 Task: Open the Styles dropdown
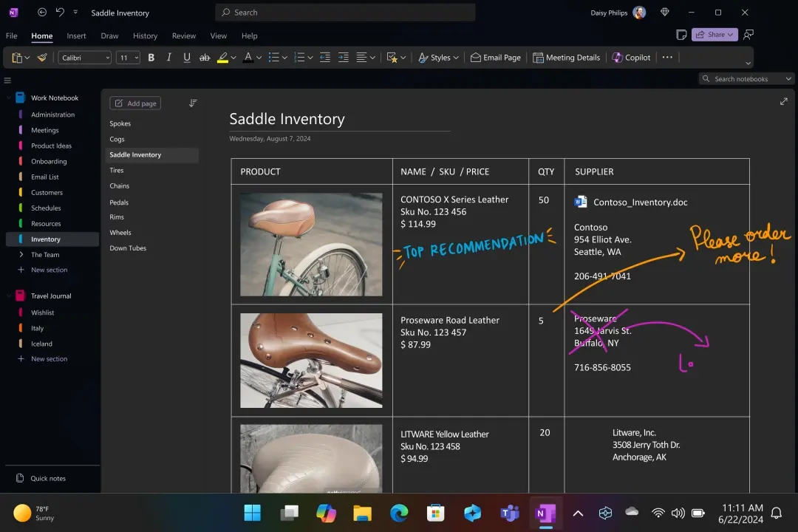[438, 58]
